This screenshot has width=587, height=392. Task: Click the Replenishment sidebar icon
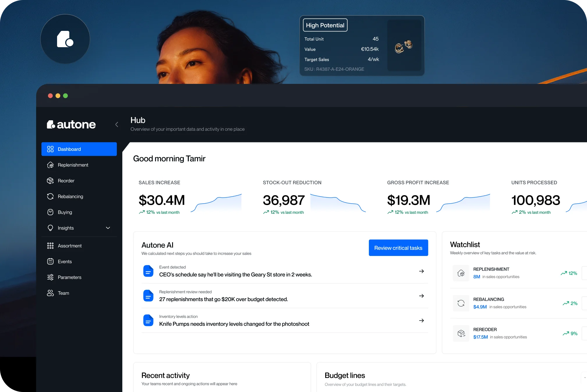pos(50,165)
